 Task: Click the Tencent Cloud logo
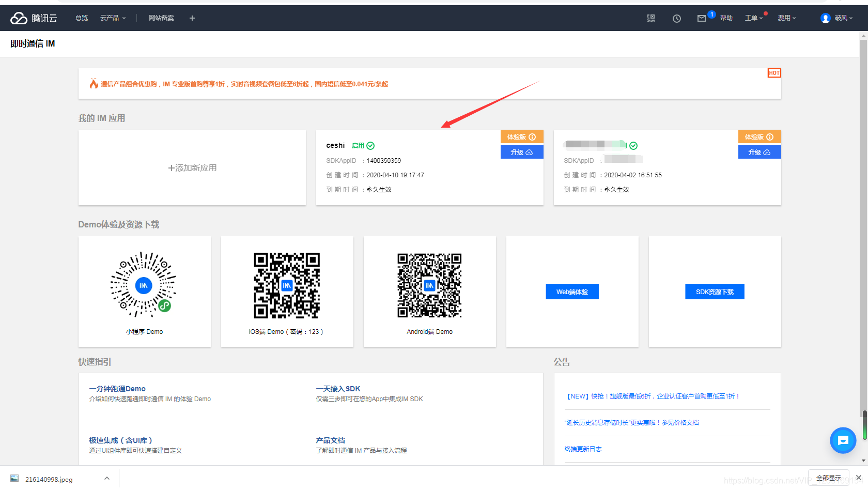tap(34, 18)
